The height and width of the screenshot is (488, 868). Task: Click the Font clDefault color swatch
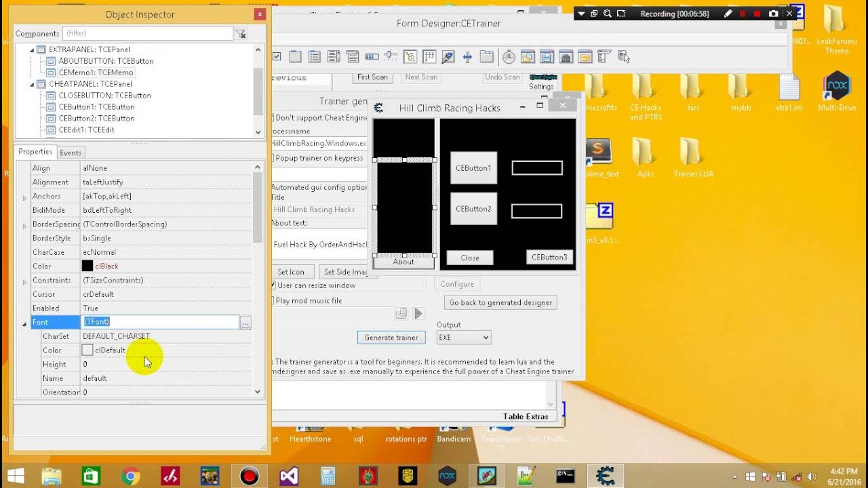[x=87, y=350]
